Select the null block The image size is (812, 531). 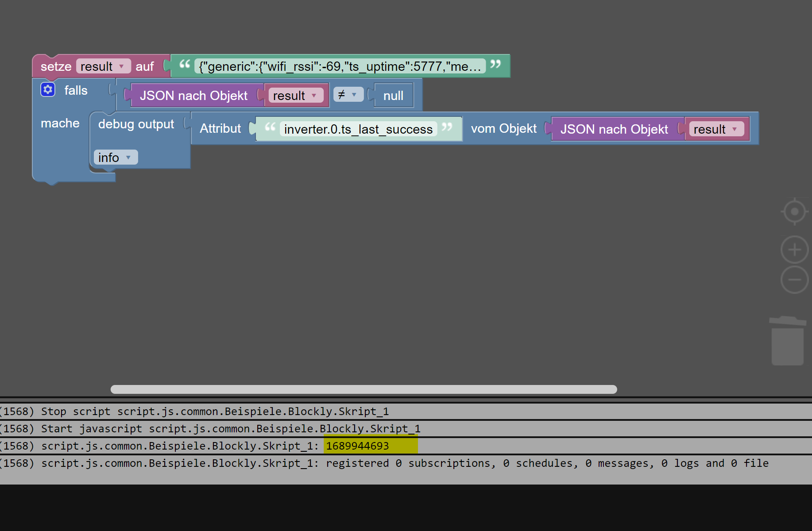394,96
